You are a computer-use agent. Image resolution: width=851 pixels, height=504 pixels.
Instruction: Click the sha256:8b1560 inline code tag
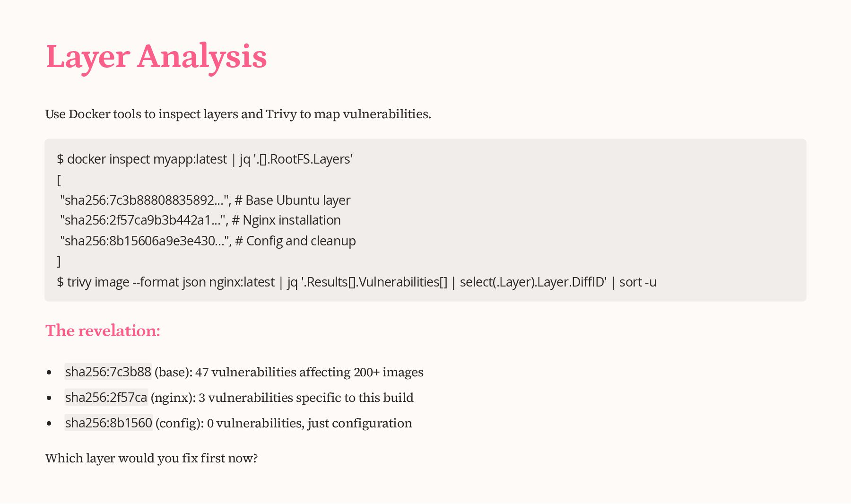109,423
